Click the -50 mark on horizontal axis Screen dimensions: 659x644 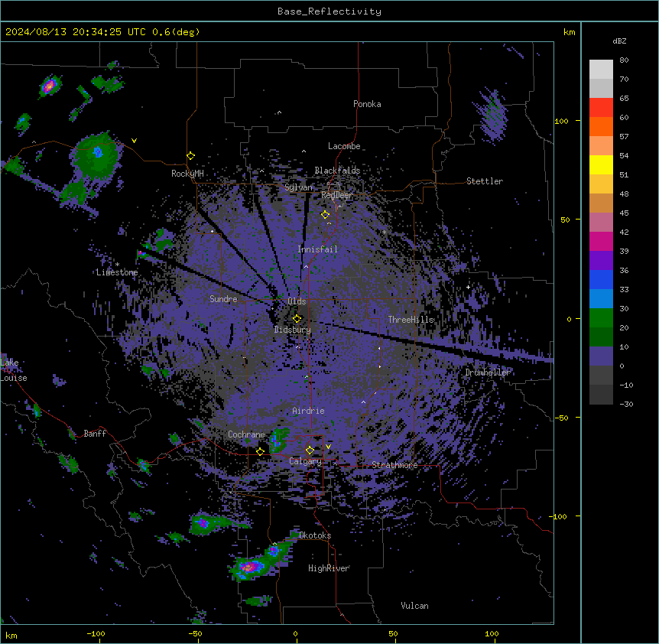(x=195, y=634)
